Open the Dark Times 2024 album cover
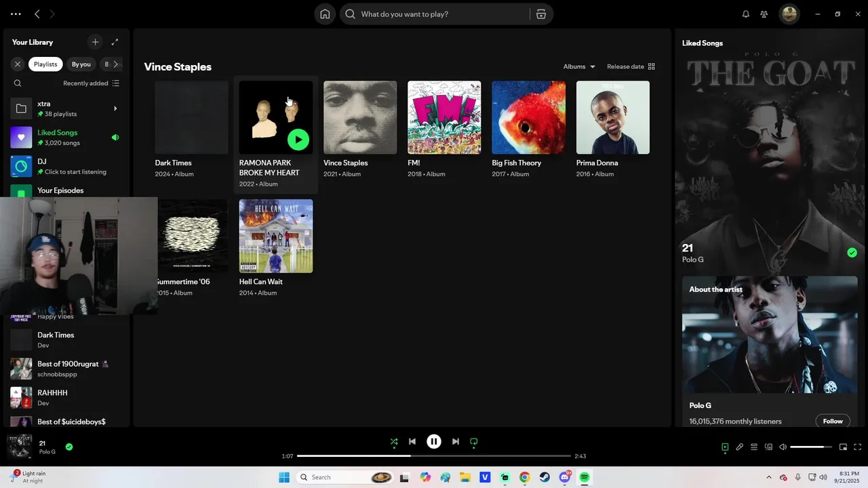Viewport: 868px width, 488px height. [192, 117]
